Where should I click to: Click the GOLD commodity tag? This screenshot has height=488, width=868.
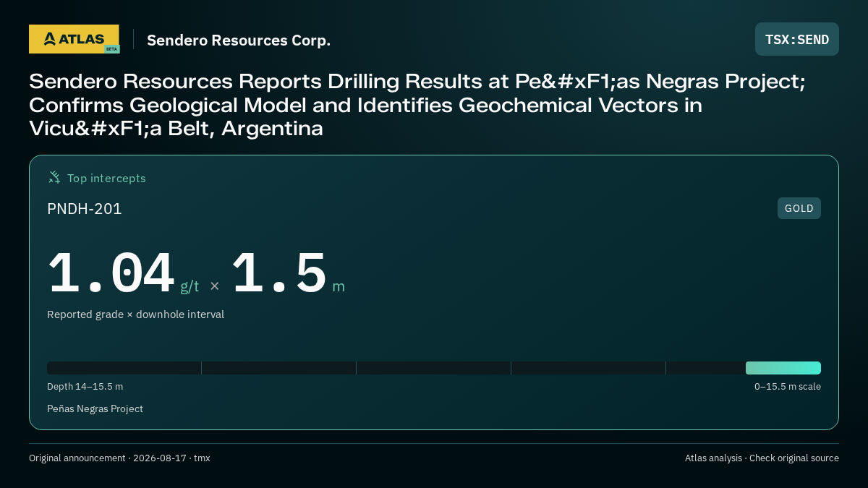[799, 208]
